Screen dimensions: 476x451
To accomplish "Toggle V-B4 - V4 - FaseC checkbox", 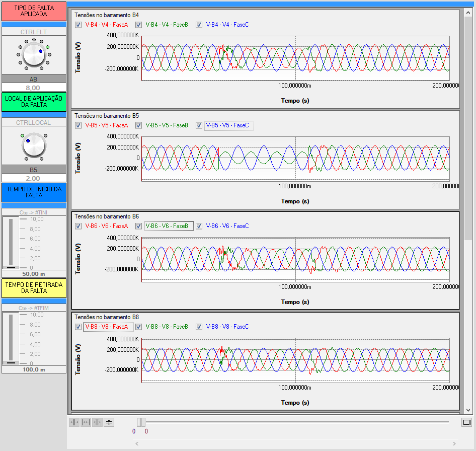I will pos(199,25).
